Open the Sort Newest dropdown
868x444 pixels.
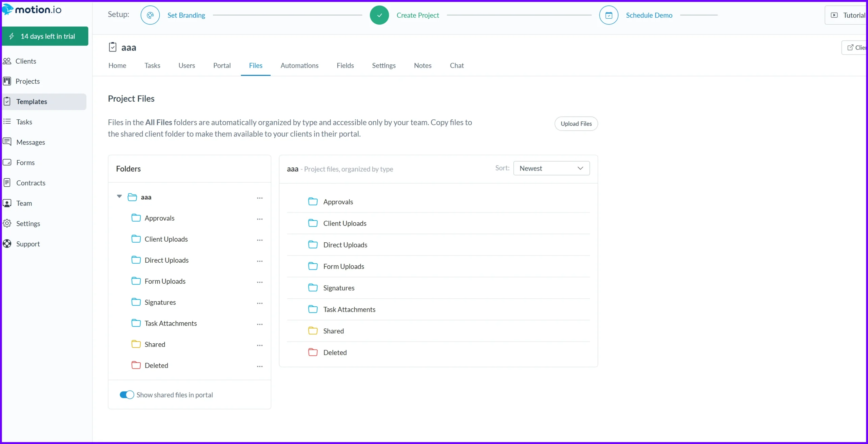coord(551,168)
